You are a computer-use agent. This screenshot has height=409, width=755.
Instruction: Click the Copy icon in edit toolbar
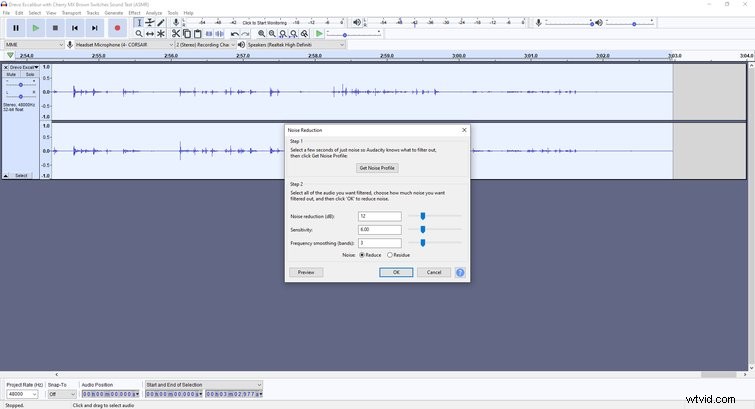[x=187, y=34]
